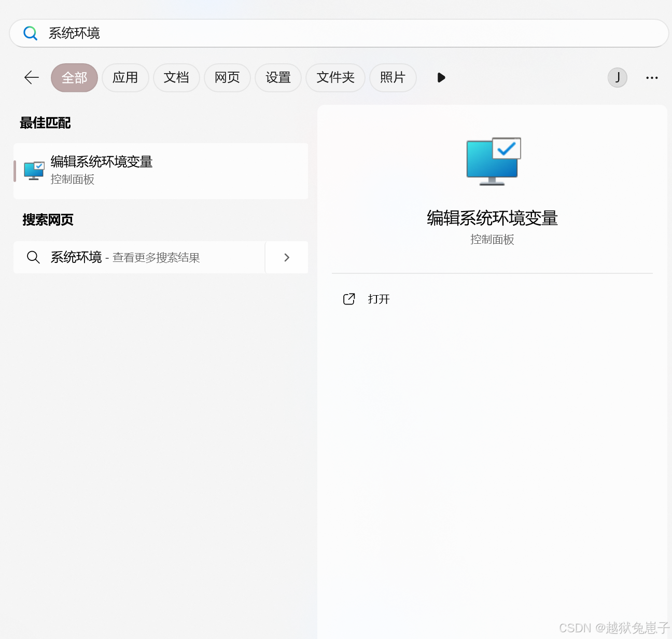Switch to the 设置 filter tab
This screenshot has height=639, width=672.
[278, 77]
